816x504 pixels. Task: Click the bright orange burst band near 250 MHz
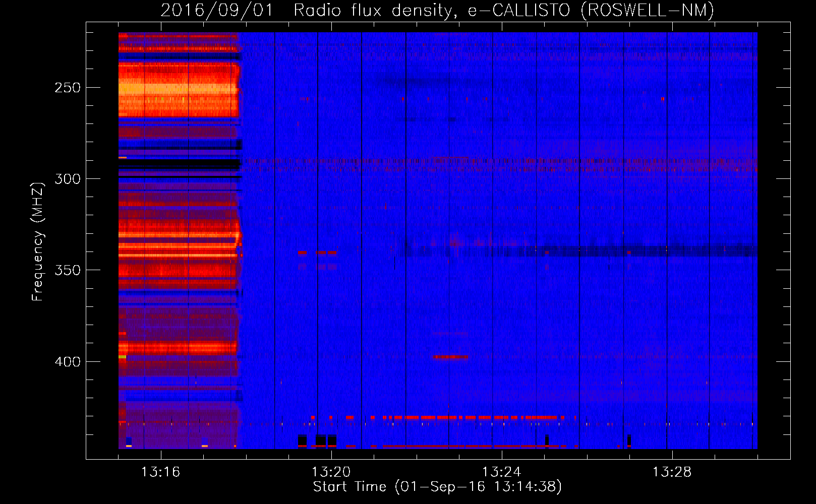pyautogui.click(x=178, y=90)
